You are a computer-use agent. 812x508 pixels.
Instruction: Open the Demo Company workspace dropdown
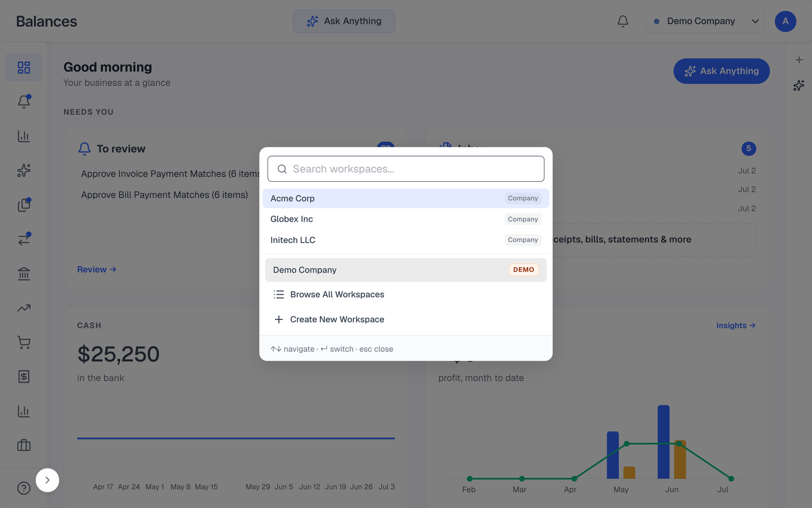(x=705, y=21)
